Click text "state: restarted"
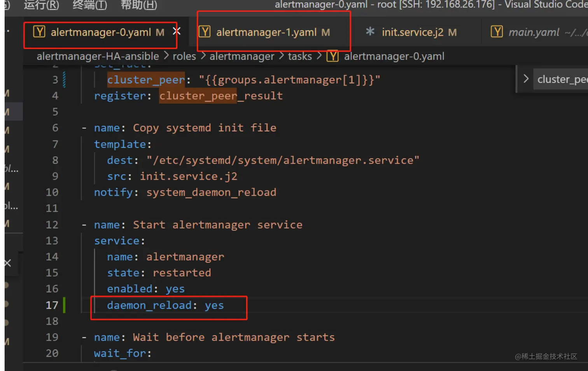 [x=159, y=273]
